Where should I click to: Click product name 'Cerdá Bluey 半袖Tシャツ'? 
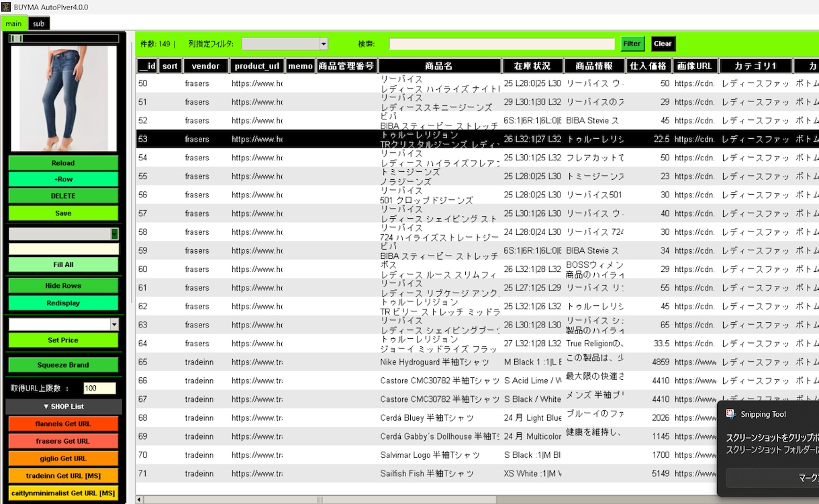point(426,417)
